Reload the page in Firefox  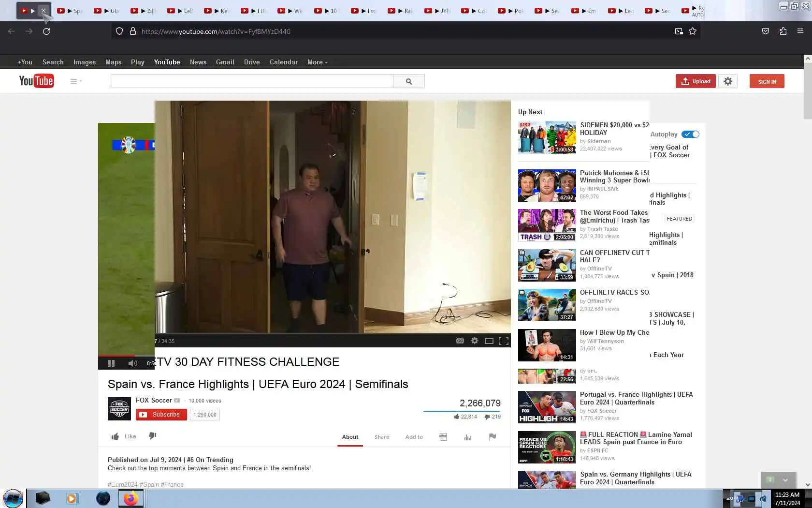coord(46,31)
